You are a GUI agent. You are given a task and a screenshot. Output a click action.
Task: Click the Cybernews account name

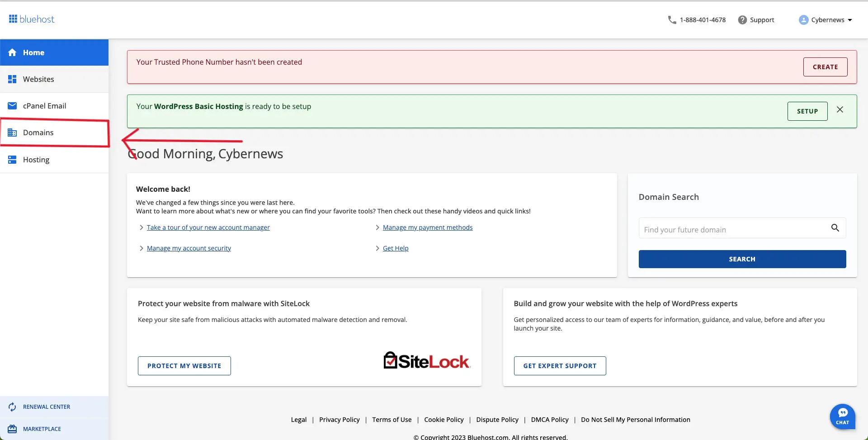click(828, 20)
